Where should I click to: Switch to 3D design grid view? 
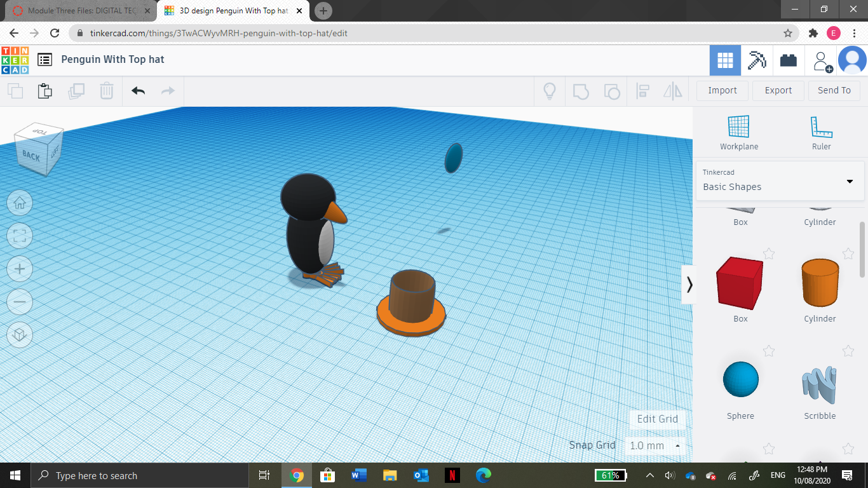pos(725,60)
